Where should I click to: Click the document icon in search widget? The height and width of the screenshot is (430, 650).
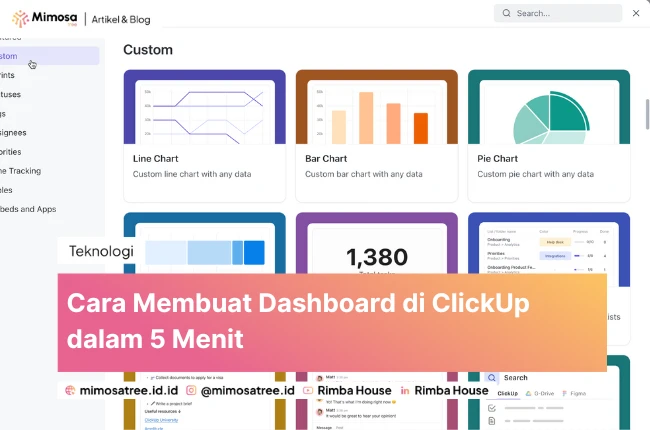point(492,421)
